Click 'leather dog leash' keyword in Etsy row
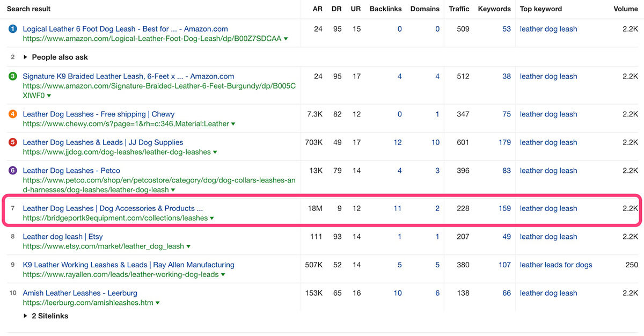This screenshot has width=644, height=336. point(548,237)
